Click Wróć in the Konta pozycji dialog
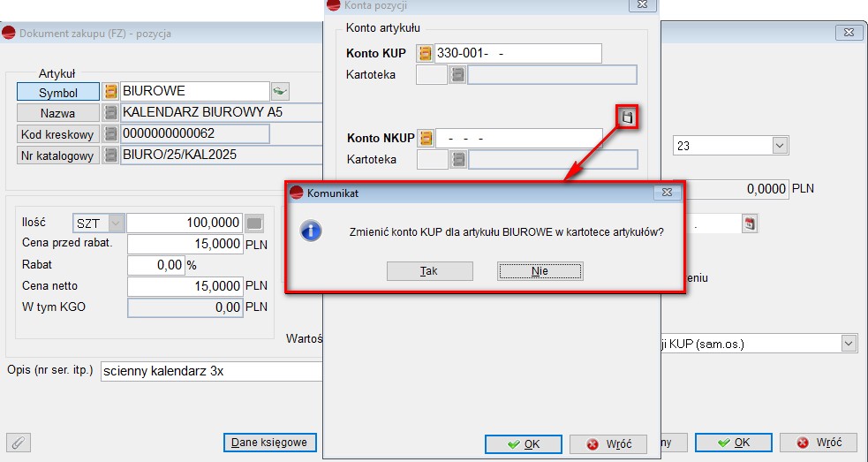The height and width of the screenshot is (462, 868). pyautogui.click(x=608, y=443)
